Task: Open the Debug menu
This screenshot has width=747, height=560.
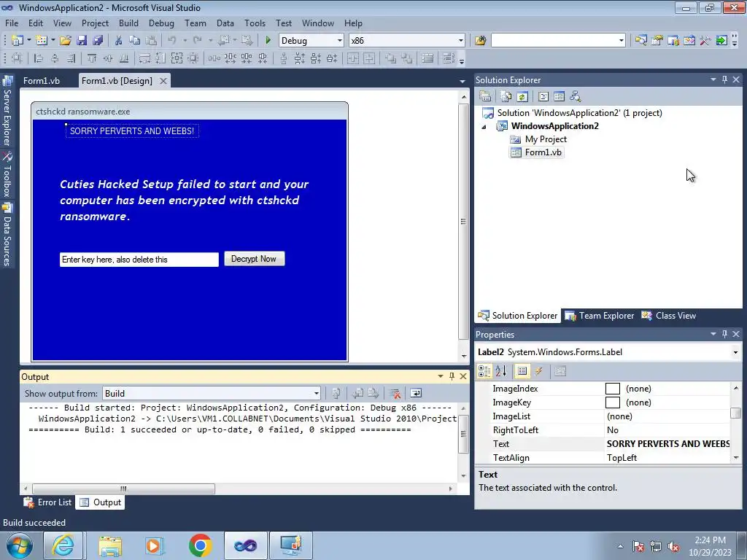Action: click(161, 23)
